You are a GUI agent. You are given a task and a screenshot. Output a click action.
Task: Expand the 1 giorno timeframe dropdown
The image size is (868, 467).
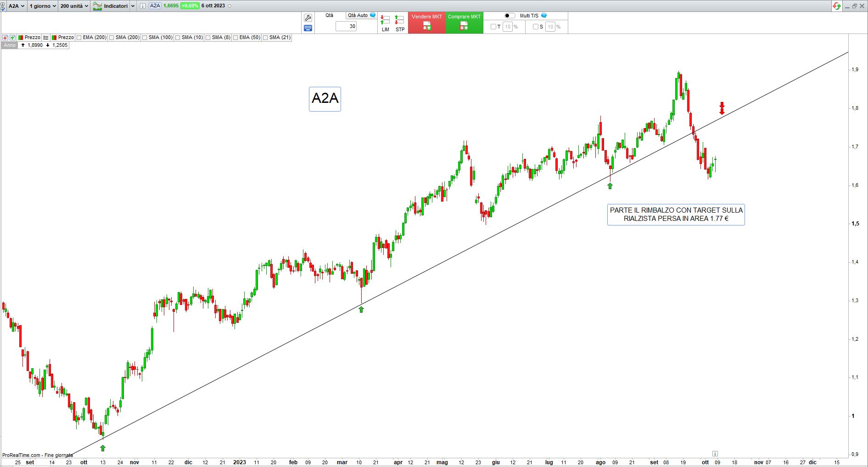pyautogui.click(x=43, y=6)
